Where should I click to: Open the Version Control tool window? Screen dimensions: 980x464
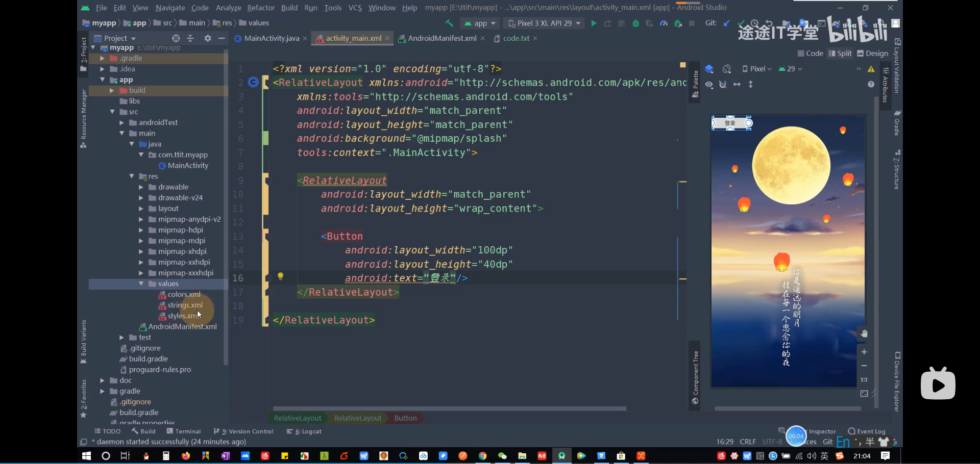tap(243, 431)
